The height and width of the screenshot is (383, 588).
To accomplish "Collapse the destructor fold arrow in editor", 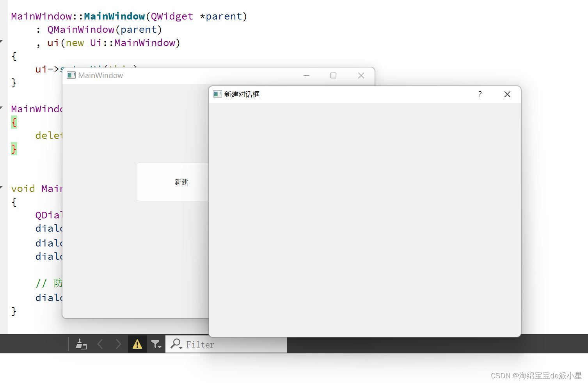I will pos(2,107).
